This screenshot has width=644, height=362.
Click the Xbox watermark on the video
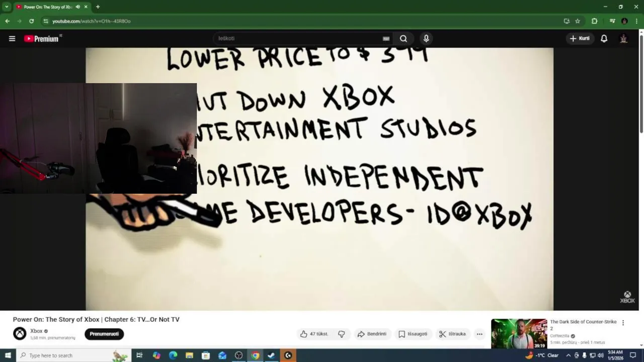point(627,297)
